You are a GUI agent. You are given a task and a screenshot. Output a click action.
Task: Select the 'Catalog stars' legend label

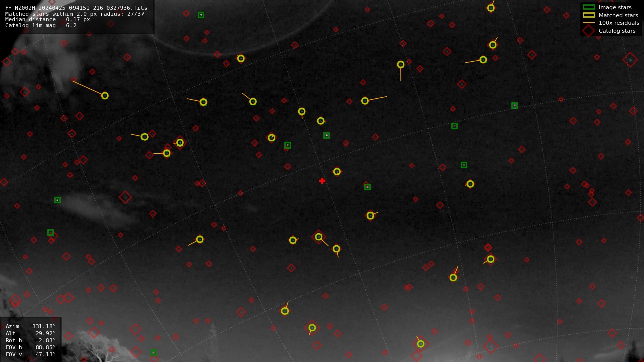617,31
